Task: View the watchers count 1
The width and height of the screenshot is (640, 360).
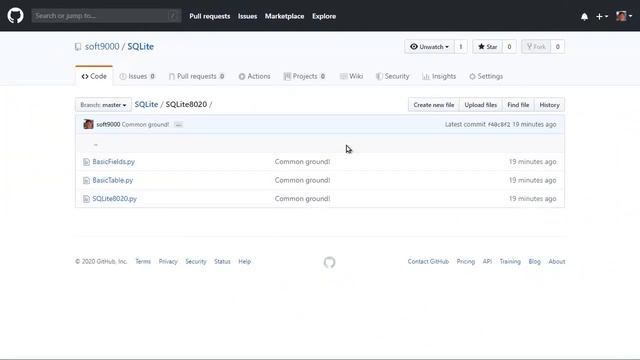Action: 460,47
